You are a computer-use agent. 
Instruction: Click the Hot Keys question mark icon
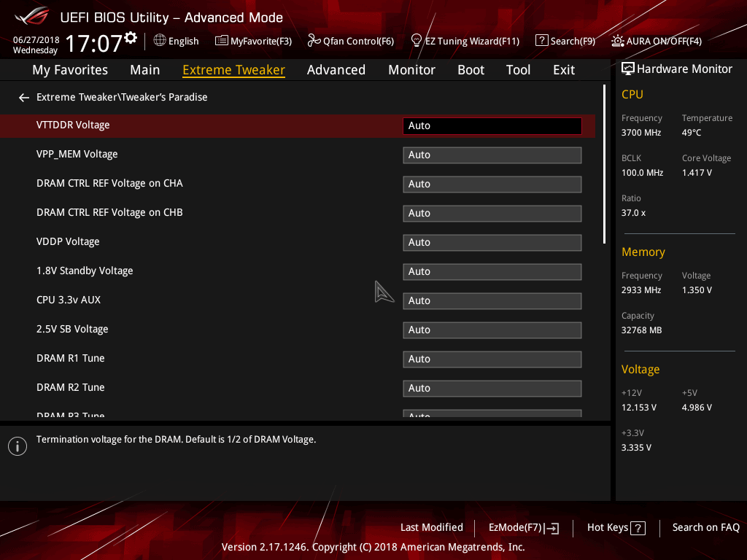(x=638, y=528)
